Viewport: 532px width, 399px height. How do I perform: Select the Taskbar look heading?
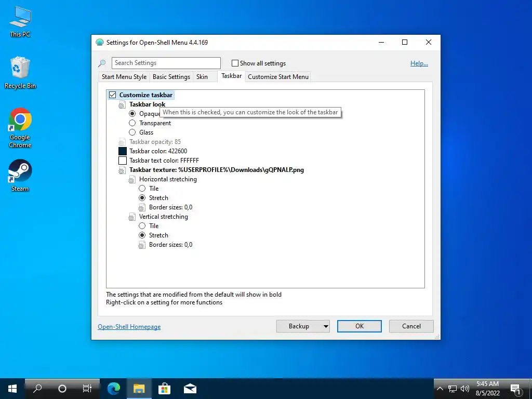click(x=147, y=104)
